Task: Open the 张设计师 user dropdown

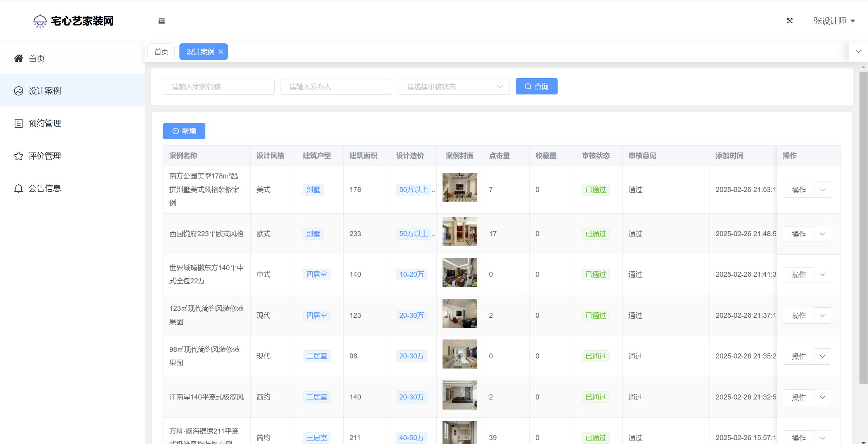Action: point(834,21)
